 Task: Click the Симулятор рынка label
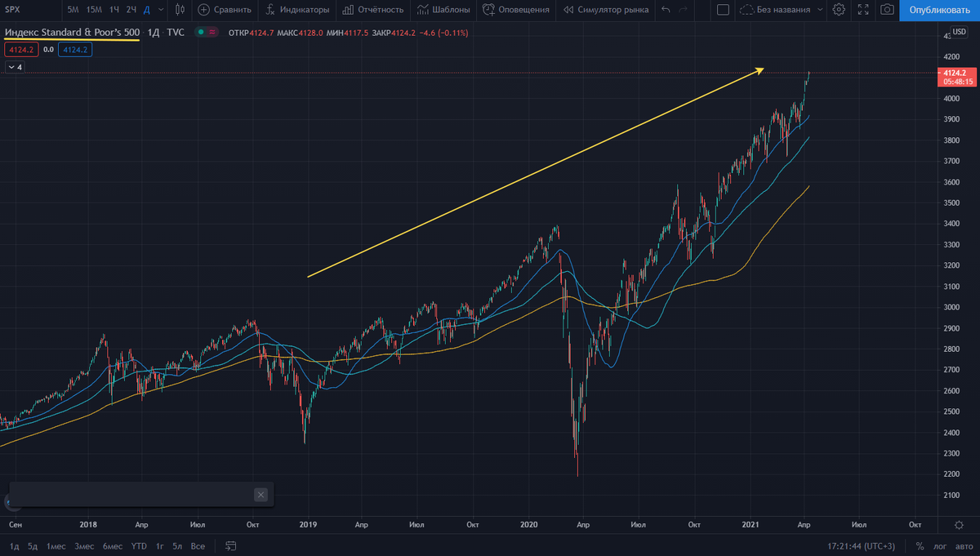[613, 10]
